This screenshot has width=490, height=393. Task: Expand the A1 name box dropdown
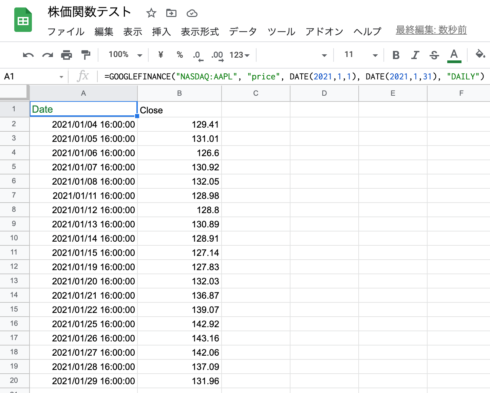61,77
